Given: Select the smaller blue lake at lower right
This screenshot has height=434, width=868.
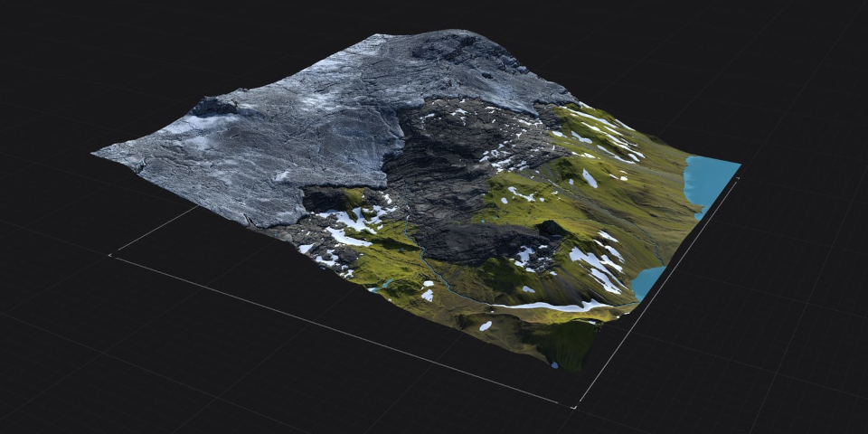Looking at the screenshot, I should pos(646,281).
